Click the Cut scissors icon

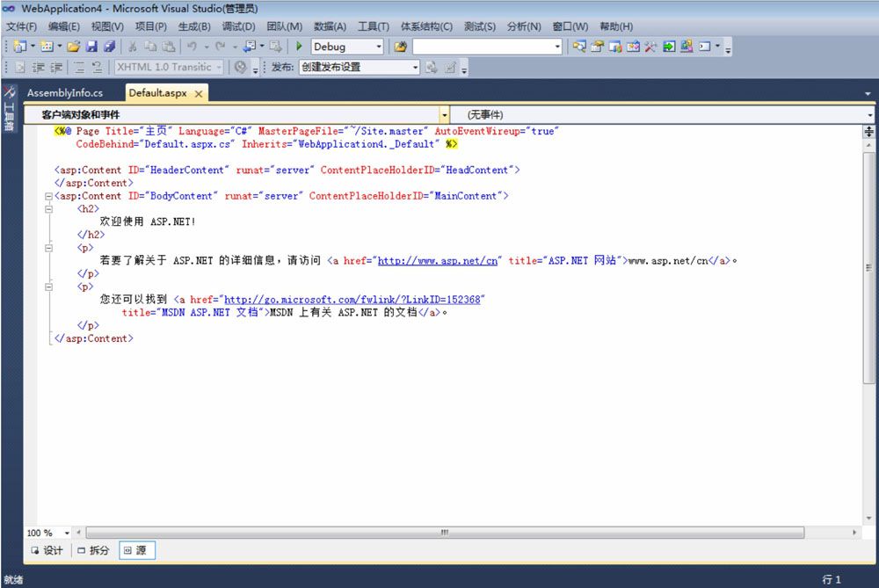[133, 47]
